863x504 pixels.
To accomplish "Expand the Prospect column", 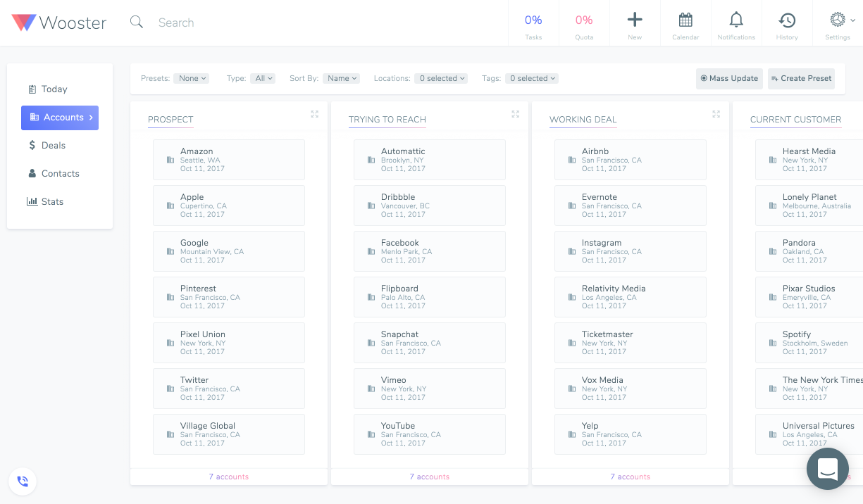I will pyautogui.click(x=315, y=114).
